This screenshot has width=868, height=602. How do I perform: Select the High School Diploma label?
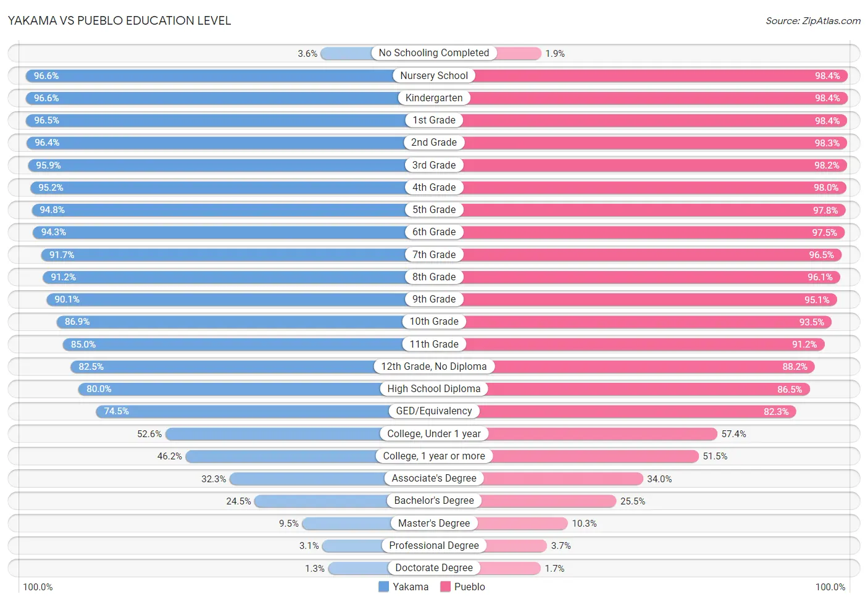pyautogui.click(x=434, y=388)
